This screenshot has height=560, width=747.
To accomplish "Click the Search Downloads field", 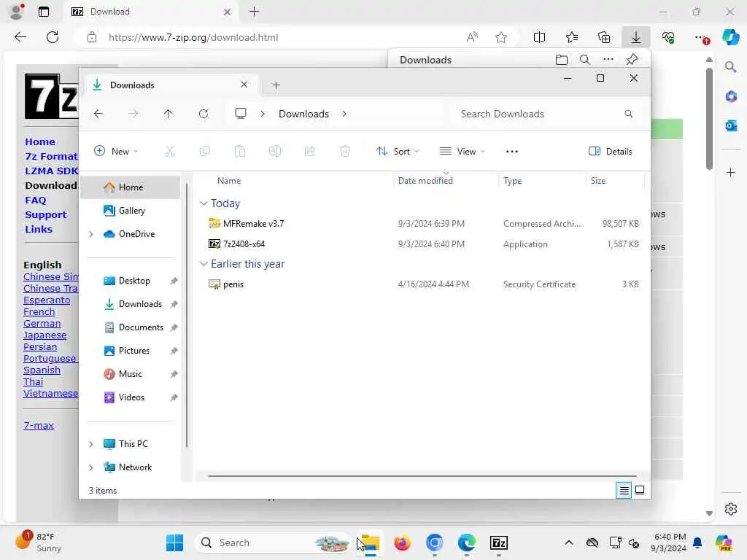I will [x=547, y=114].
